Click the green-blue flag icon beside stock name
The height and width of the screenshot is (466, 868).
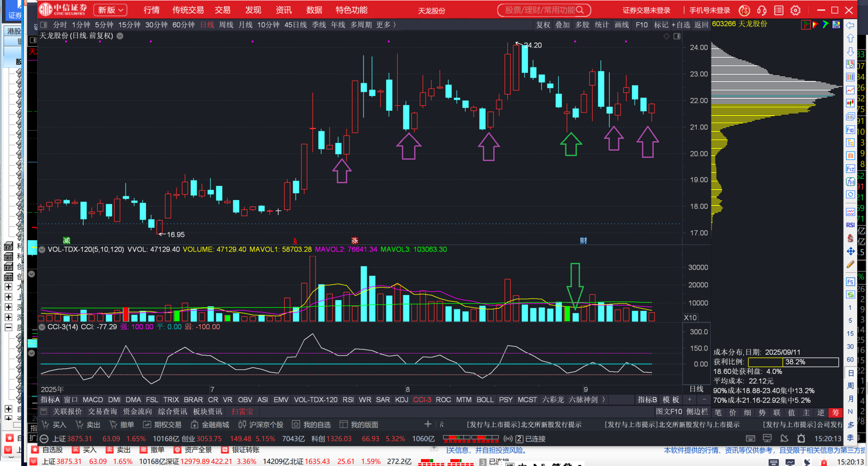pyautogui.click(x=826, y=25)
